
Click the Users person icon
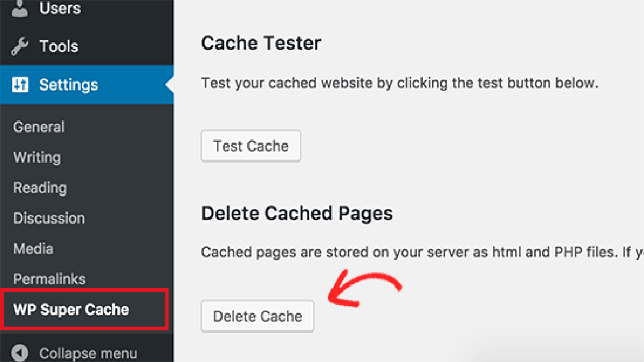click(x=20, y=8)
